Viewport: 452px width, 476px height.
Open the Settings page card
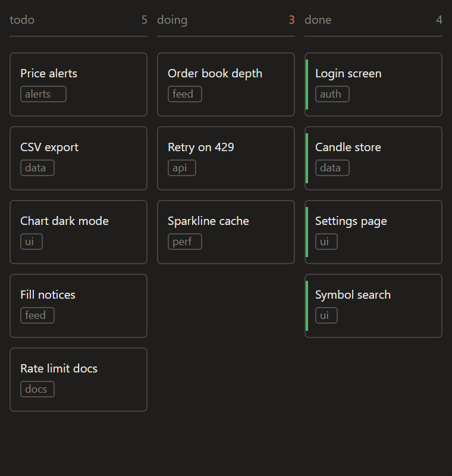click(x=373, y=232)
